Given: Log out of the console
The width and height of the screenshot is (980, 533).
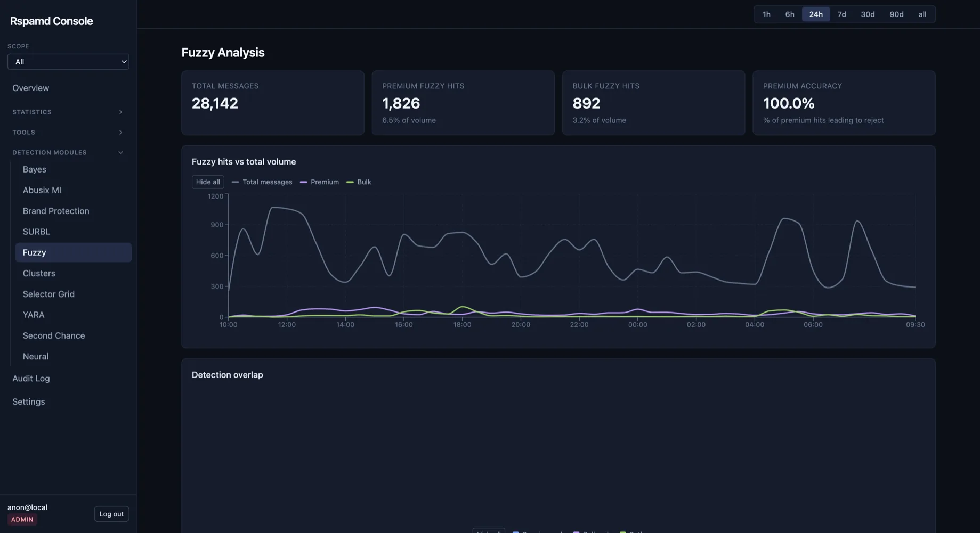Looking at the screenshot, I should (x=111, y=514).
